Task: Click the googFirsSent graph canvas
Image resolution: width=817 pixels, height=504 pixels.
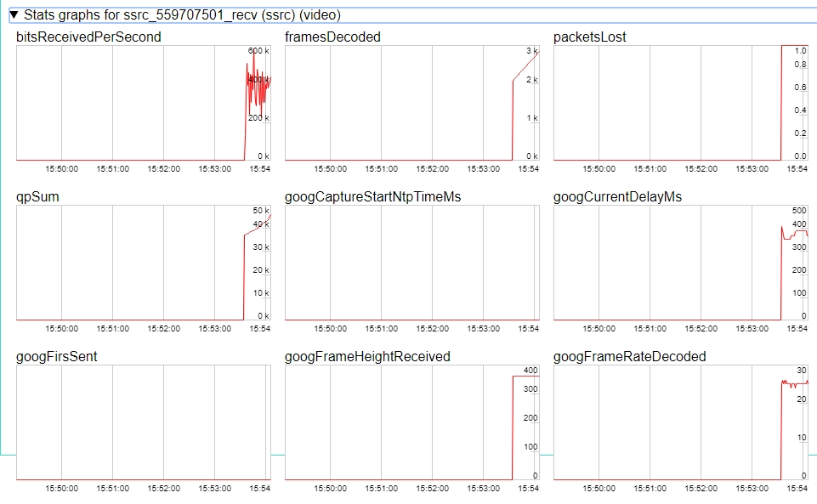Action: point(143,422)
